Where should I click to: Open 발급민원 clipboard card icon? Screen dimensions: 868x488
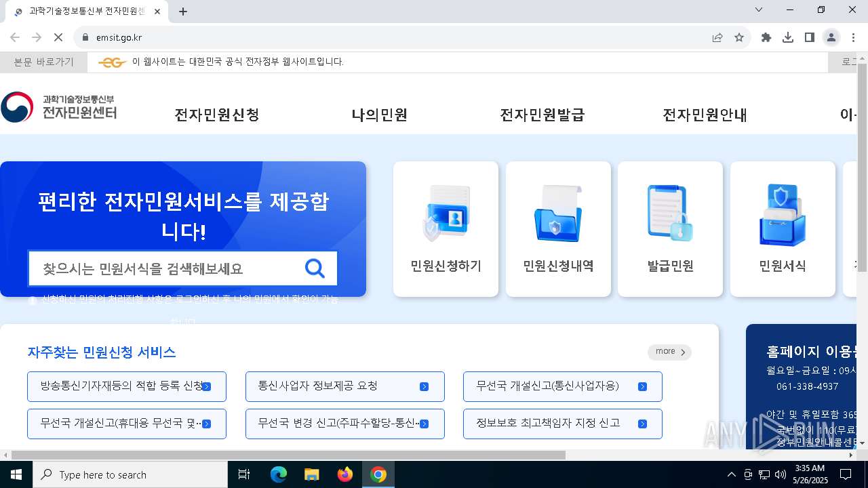click(x=670, y=213)
